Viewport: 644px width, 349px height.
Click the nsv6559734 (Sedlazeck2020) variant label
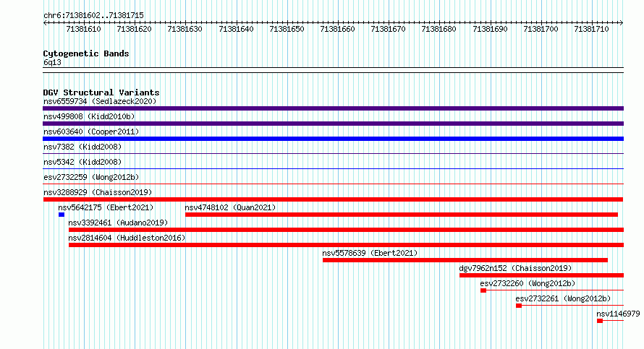(100, 101)
